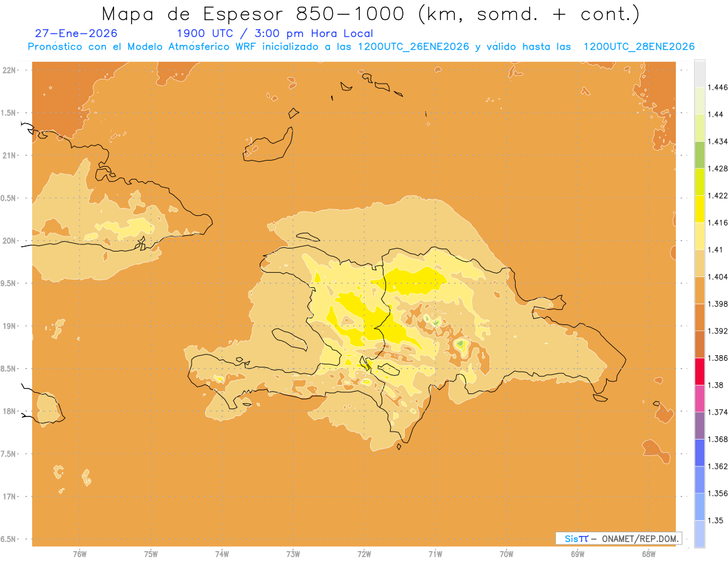Click the 68W longitude axis label
728x562 pixels.
[649, 554]
